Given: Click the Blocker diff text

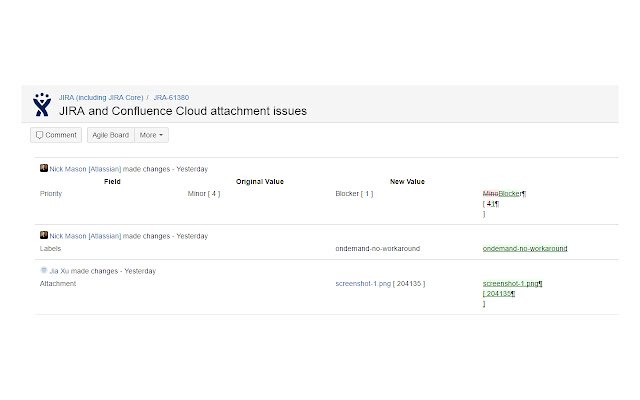Looking at the screenshot, I should tap(510, 193).
